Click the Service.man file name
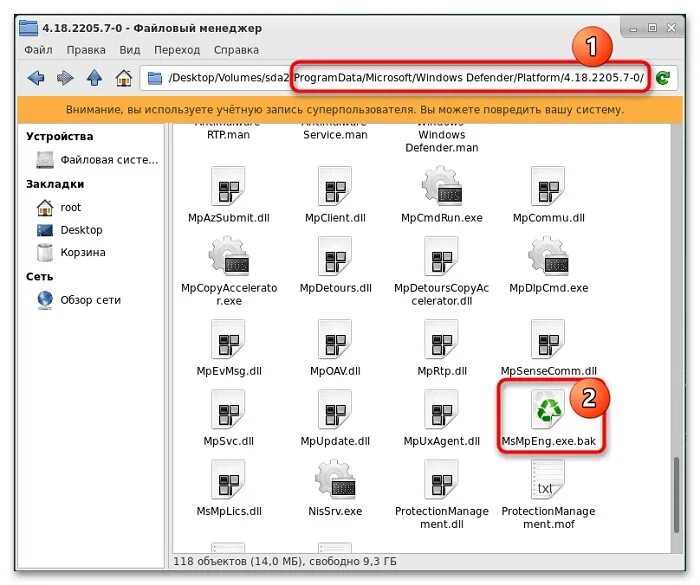The width and height of the screenshot is (700, 585). (335, 134)
